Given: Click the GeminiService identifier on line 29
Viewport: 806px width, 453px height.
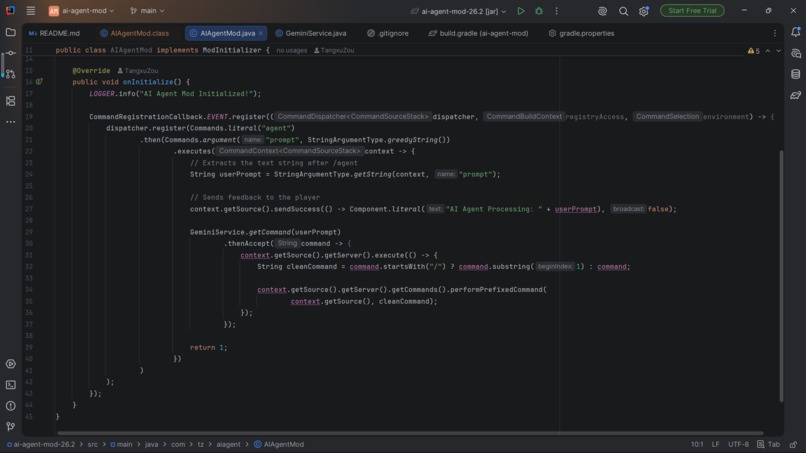Looking at the screenshot, I should tap(217, 232).
